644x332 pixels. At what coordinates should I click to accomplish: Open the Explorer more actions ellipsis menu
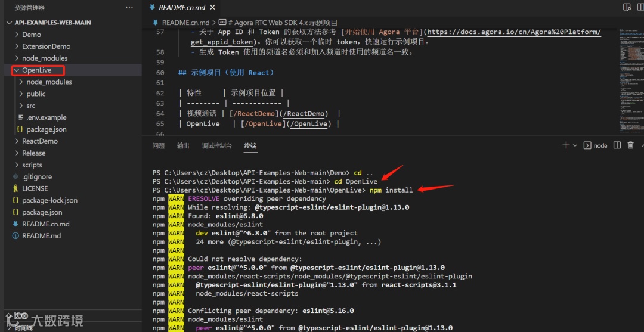click(129, 7)
